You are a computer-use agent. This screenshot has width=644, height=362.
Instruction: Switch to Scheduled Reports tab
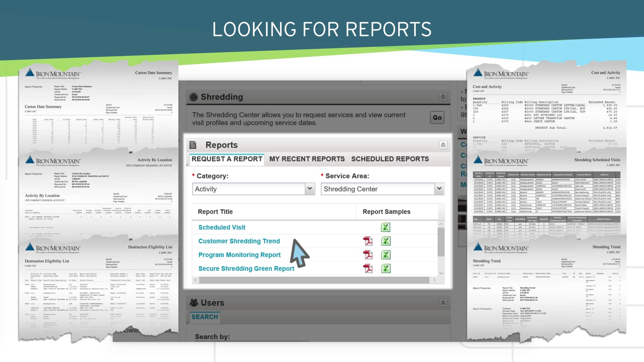pyautogui.click(x=390, y=159)
